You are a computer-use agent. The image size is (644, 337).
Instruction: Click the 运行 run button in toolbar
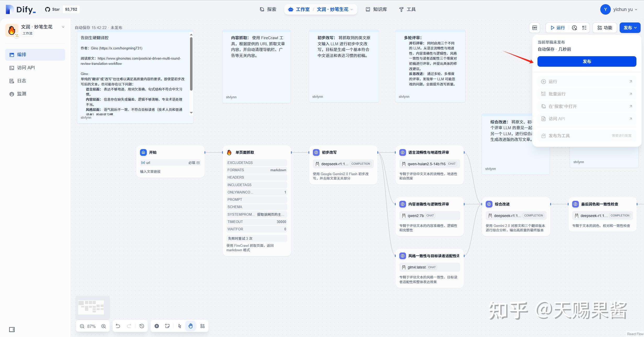coord(558,28)
